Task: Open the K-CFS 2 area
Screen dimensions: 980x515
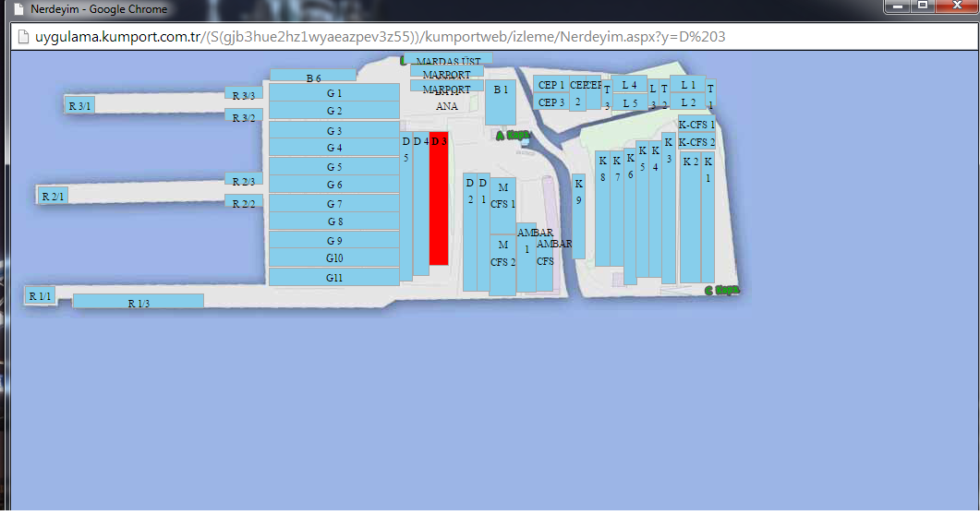Action: (696, 141)
